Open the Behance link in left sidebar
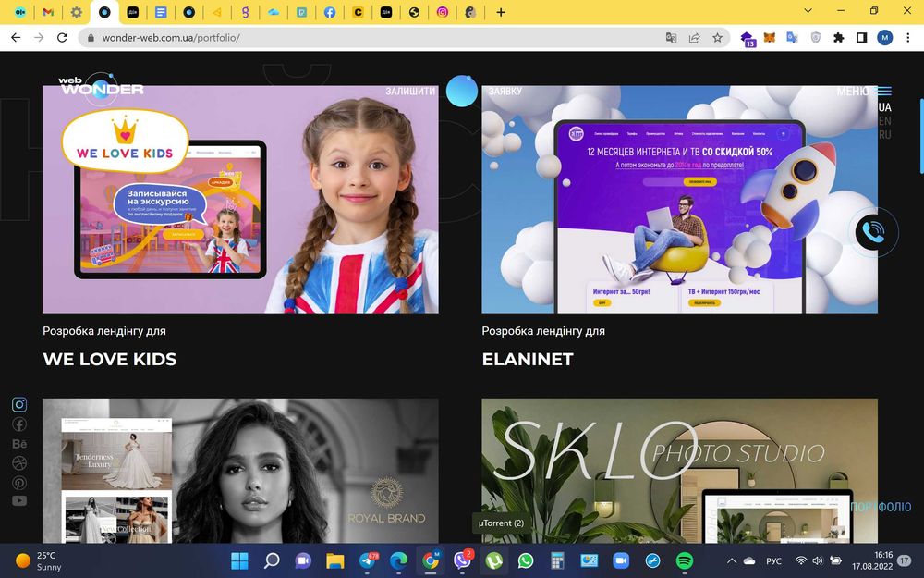The width and height of the screenshot is (924, 578). coord(19,444)
